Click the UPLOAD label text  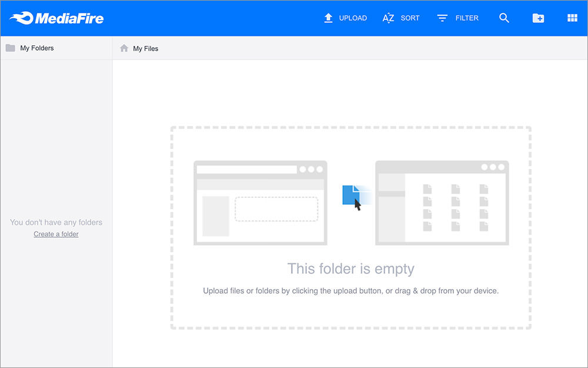[352, 18]
